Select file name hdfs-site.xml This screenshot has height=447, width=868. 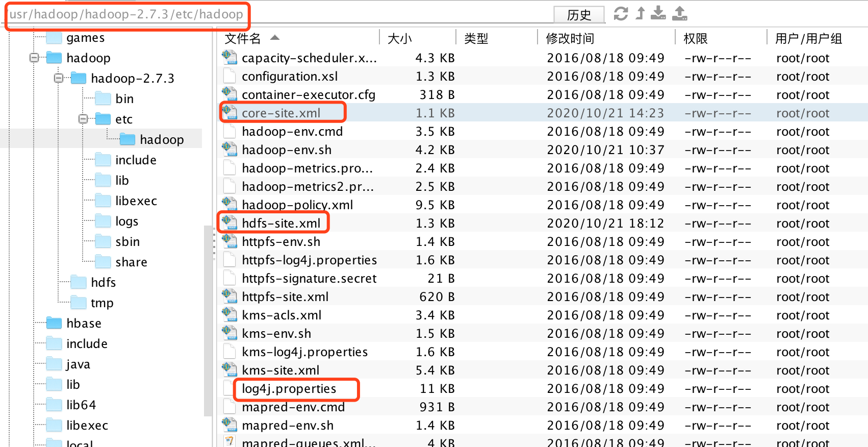[281, 224]
